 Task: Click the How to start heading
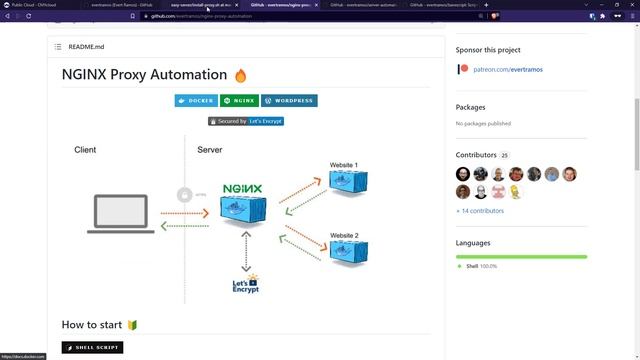(92, 325)
